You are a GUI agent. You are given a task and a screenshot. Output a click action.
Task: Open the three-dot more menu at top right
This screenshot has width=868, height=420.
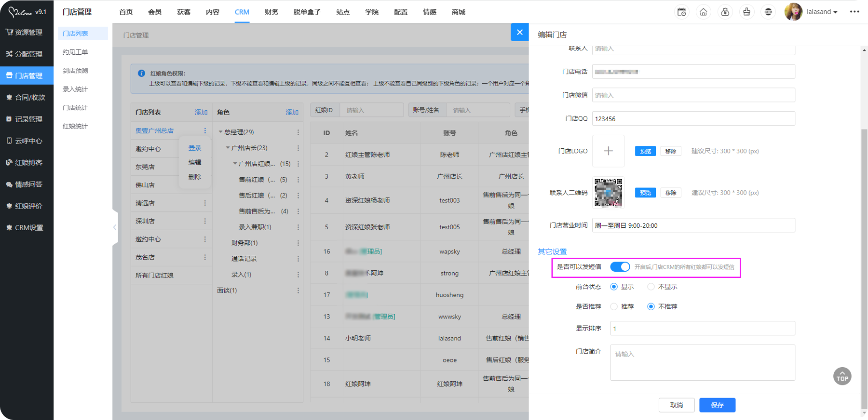point(854,12)
